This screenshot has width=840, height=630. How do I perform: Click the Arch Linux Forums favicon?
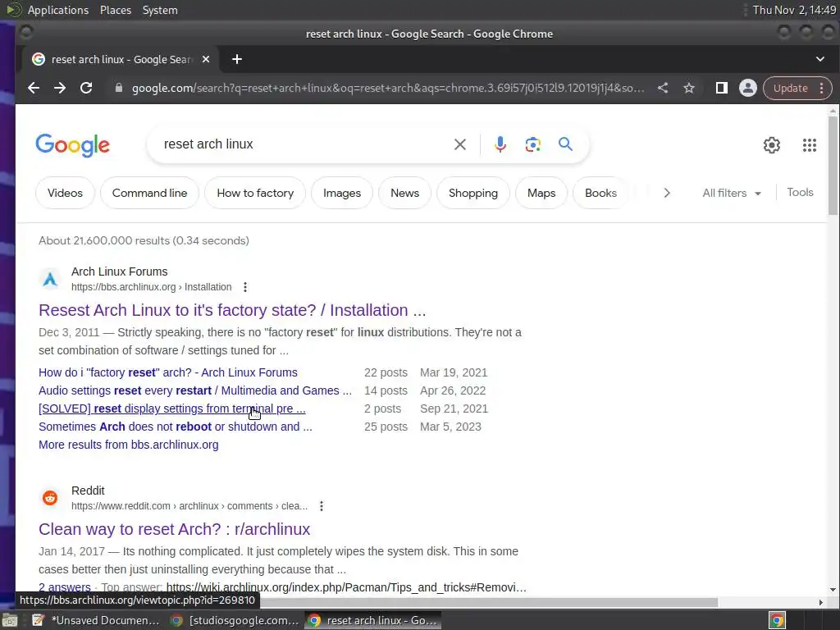[50, 279]
